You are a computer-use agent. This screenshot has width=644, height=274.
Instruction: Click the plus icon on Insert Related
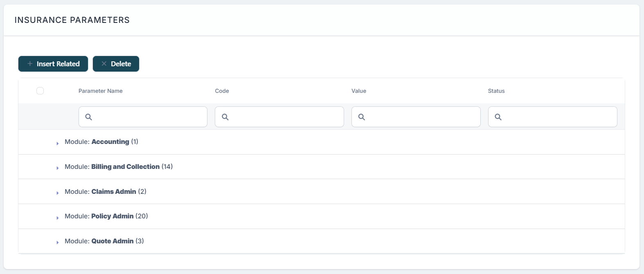click(x=30, y=64)
